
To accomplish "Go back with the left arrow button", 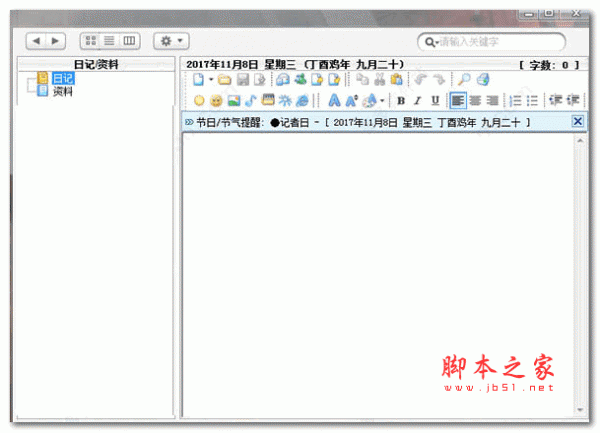I will pyautogui.click(x=36, y=41).
